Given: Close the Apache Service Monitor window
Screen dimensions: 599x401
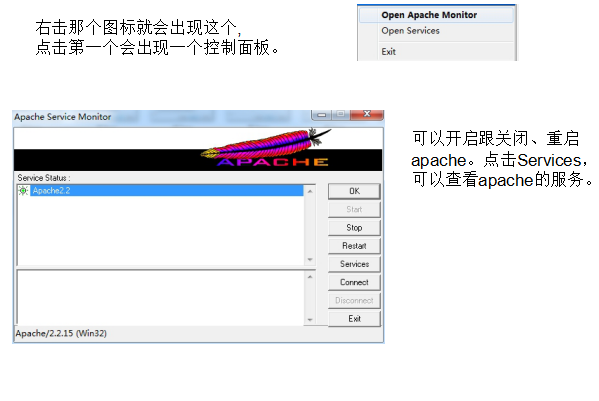Looking at the screenshot, I should pyautogui.click(x=367, y=114).
